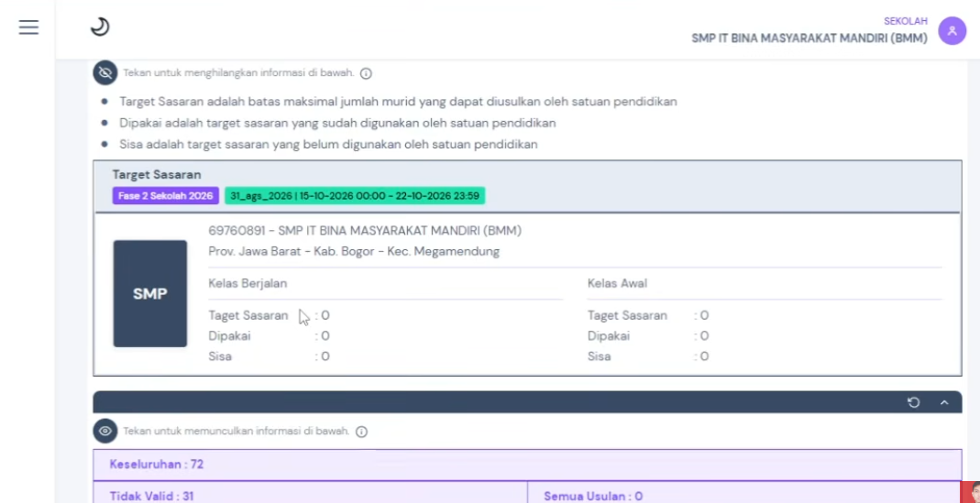Click the 'SEKOLAH' label in the header
Viewport: 980px width, 503px height.
click(906, 21)
